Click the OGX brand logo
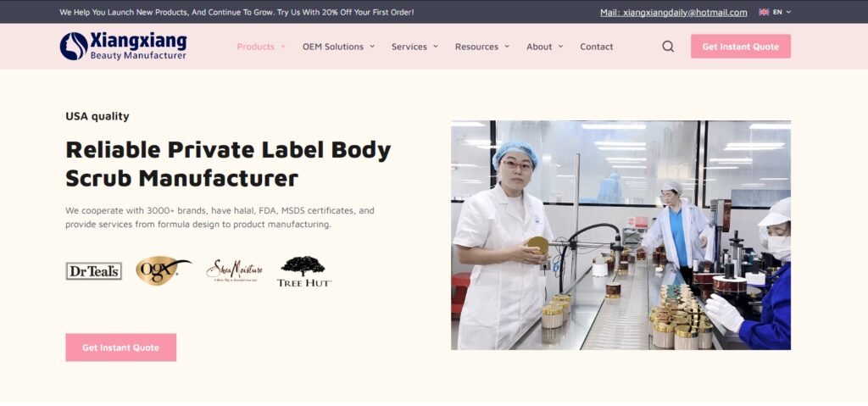Image resolution: width=868 pixels, height=406 pixels. pos(164,270)
